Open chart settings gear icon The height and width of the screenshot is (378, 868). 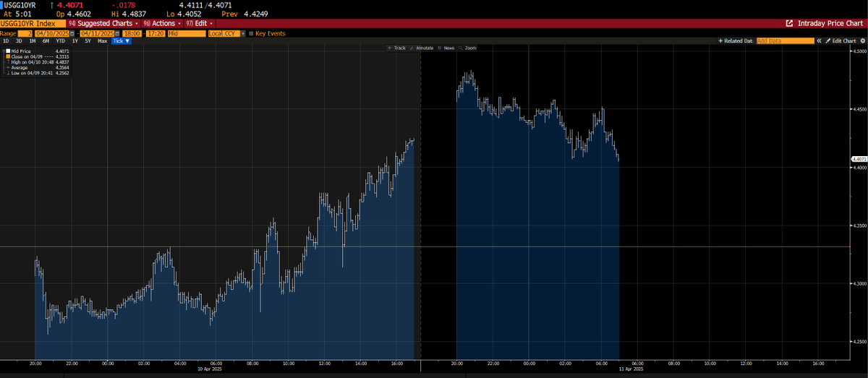pyautogui.click(x=862, y=41)
